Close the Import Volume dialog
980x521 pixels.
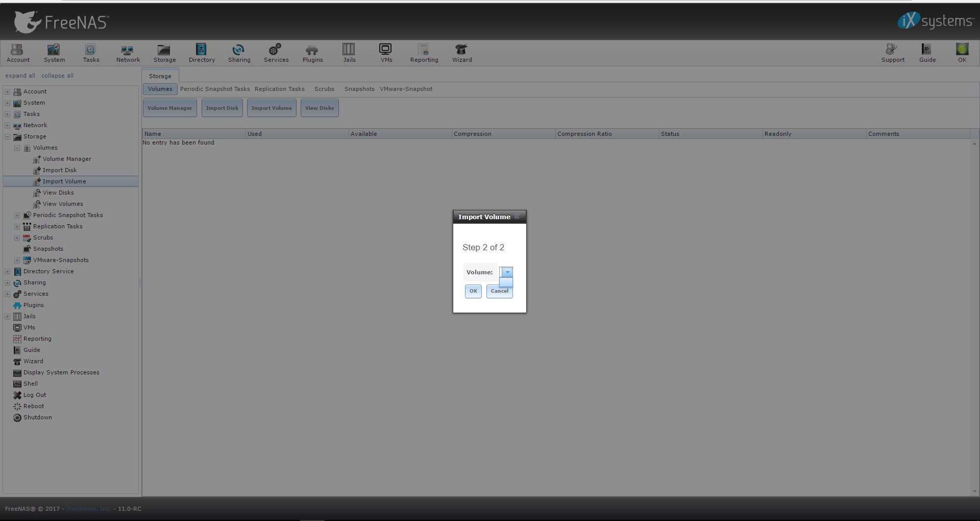coord(517,217)
